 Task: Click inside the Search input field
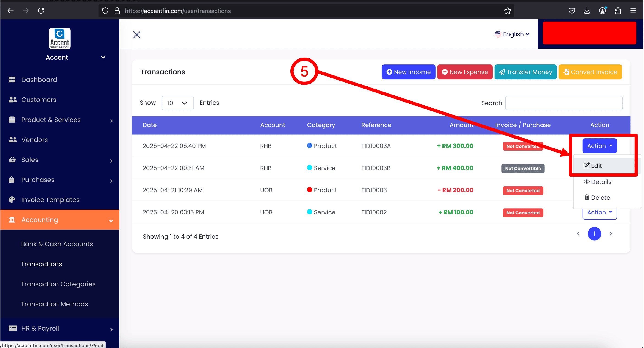tap(564, 103)
